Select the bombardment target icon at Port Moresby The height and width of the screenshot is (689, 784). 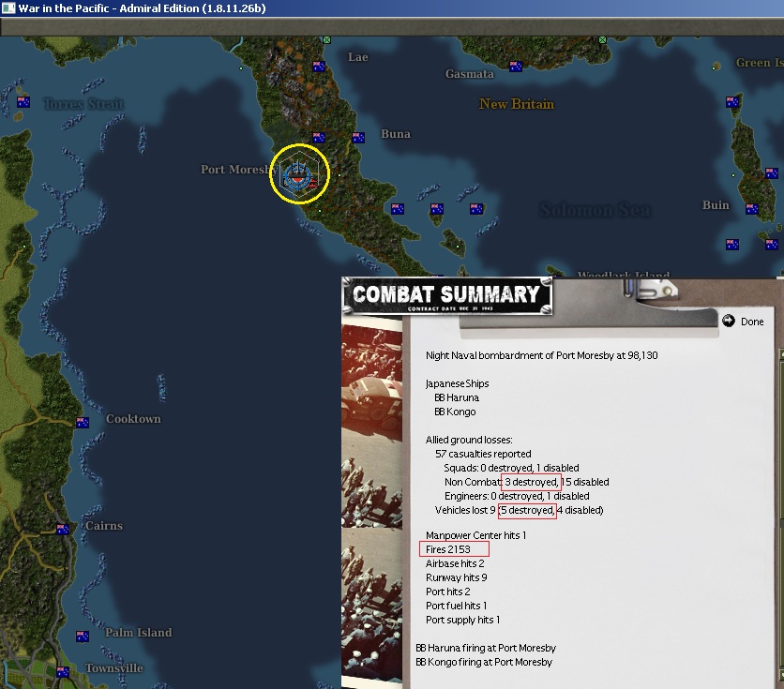point(297,175)
